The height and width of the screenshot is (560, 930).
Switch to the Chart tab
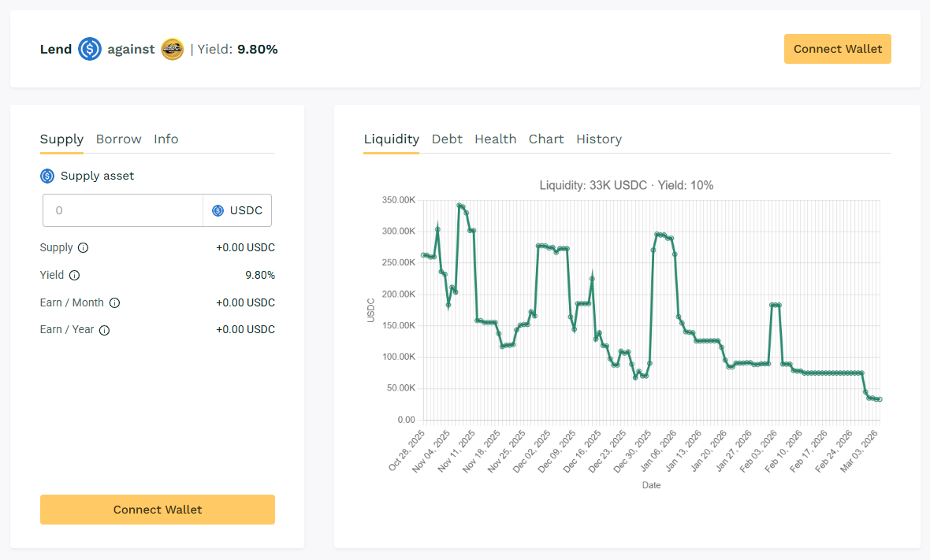pos(546,139)
